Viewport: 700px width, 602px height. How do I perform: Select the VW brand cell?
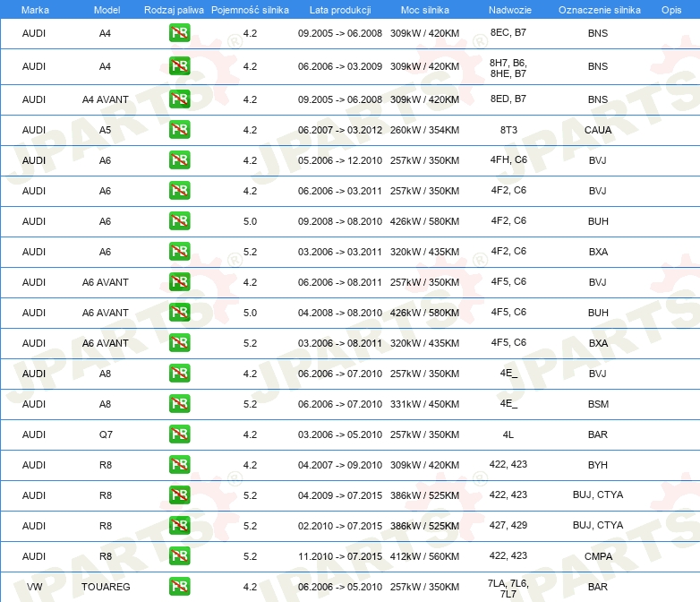point(34,587)
